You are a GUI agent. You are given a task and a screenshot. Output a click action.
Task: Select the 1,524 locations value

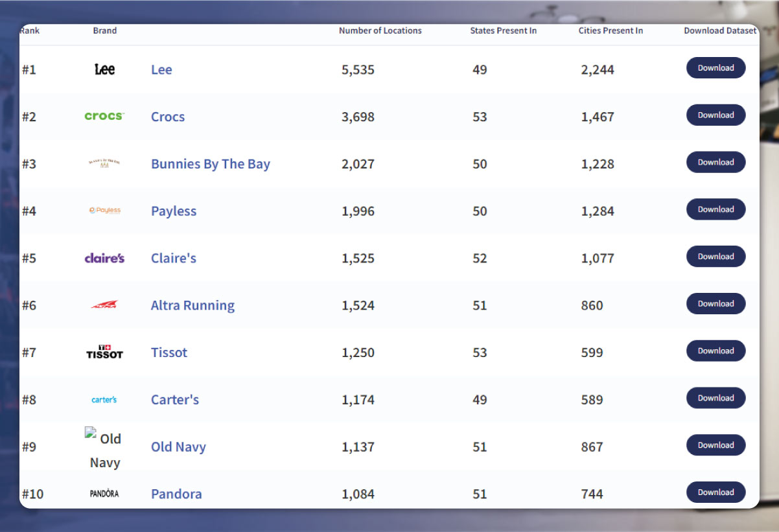358,305
